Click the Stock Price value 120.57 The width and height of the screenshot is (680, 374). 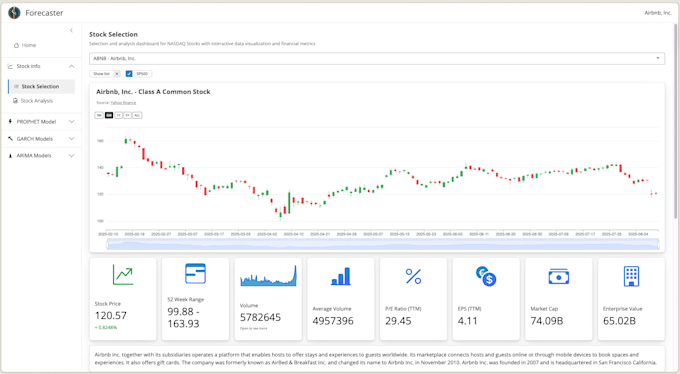[111, 316]
